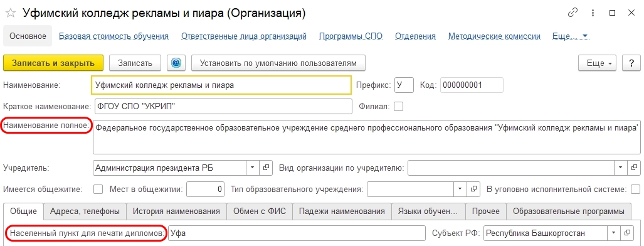Open Субъект РФ record via open icon
644x246 pixels.
[627, 233]
